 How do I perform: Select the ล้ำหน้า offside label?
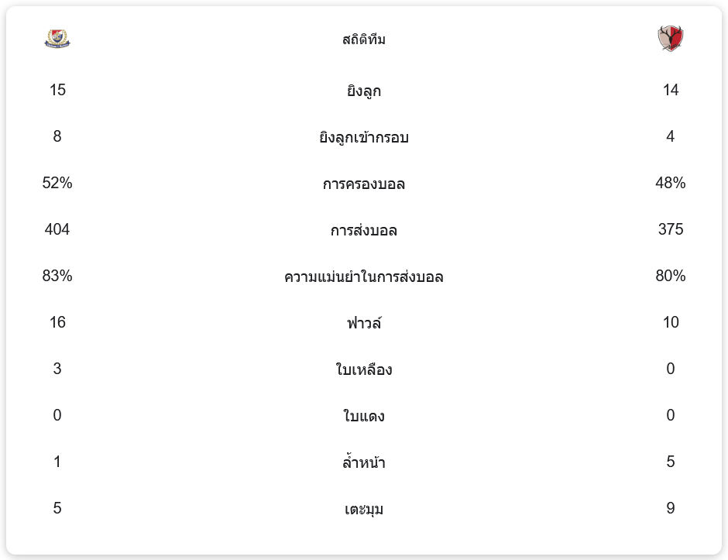tap(363, 462)
